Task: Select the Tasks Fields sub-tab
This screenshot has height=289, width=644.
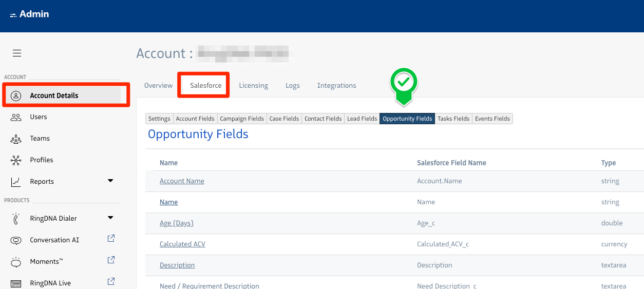Action: tap(453, 119)
